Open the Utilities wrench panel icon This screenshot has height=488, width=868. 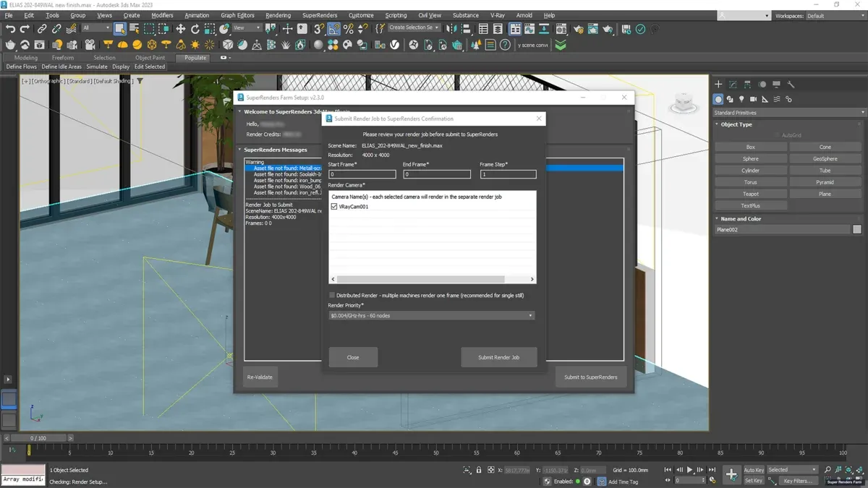pos(791,85)
